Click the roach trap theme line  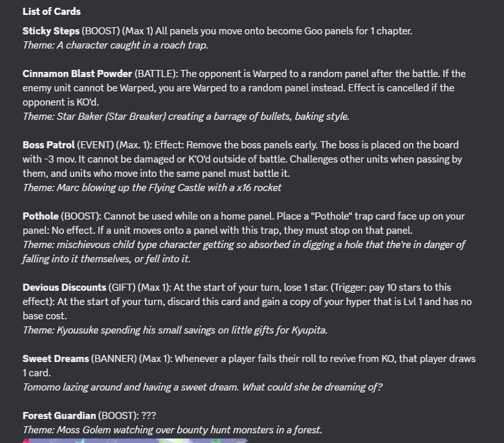115,45
